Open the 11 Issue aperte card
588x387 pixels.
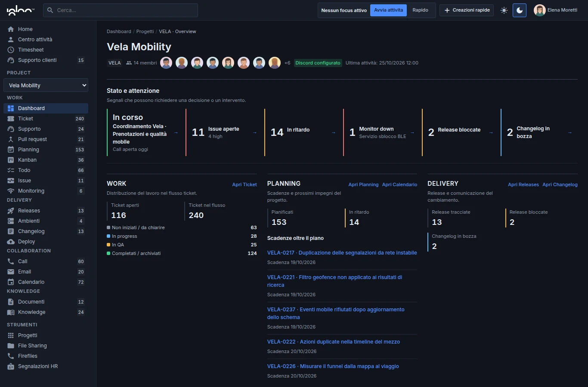pyautogui.click(x=225, y=132)
